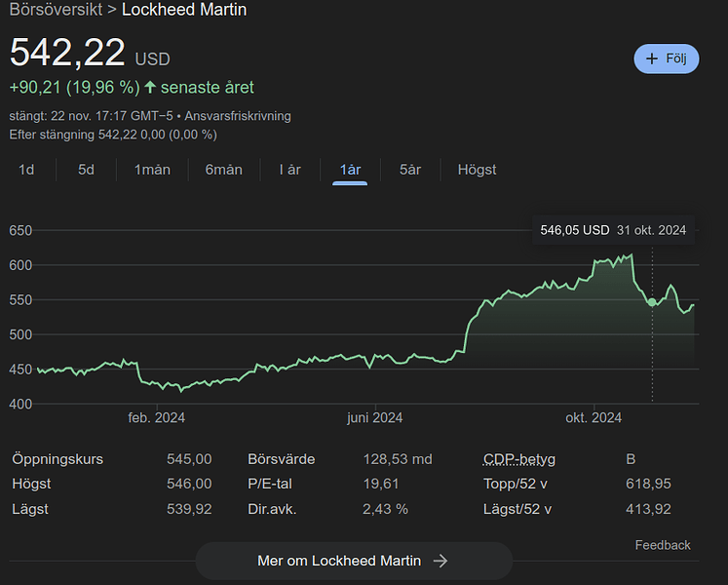
Task: Click the Öppningskurs value 545,00
Action: pyautogui.click(x=189, y=459)
